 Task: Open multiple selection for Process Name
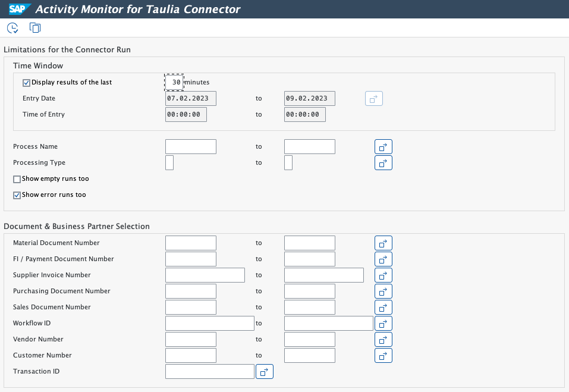tap(383, 147)
